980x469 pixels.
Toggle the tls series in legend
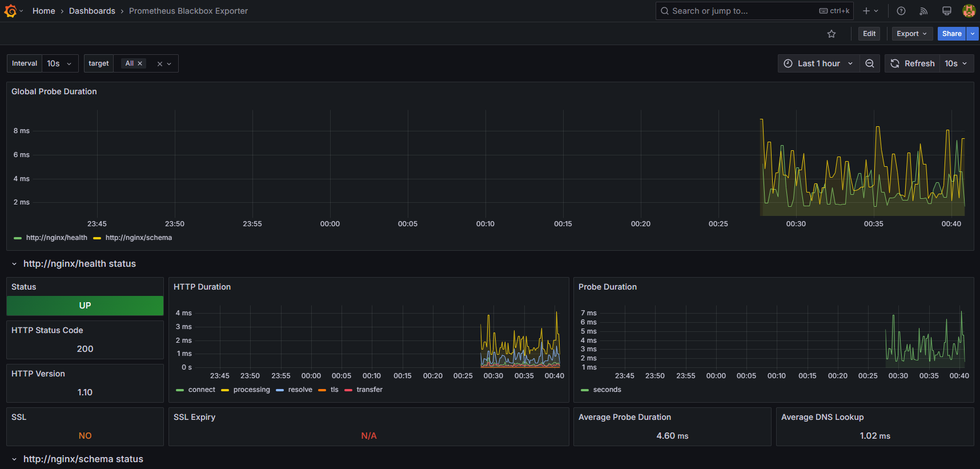[335, 390]
